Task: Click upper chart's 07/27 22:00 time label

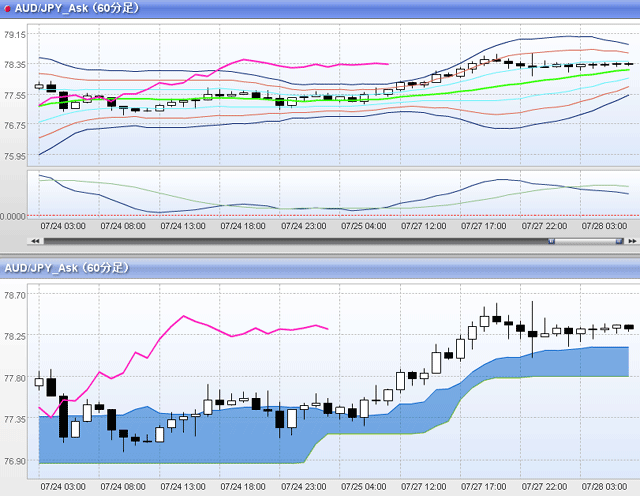Action: (544, 226)
